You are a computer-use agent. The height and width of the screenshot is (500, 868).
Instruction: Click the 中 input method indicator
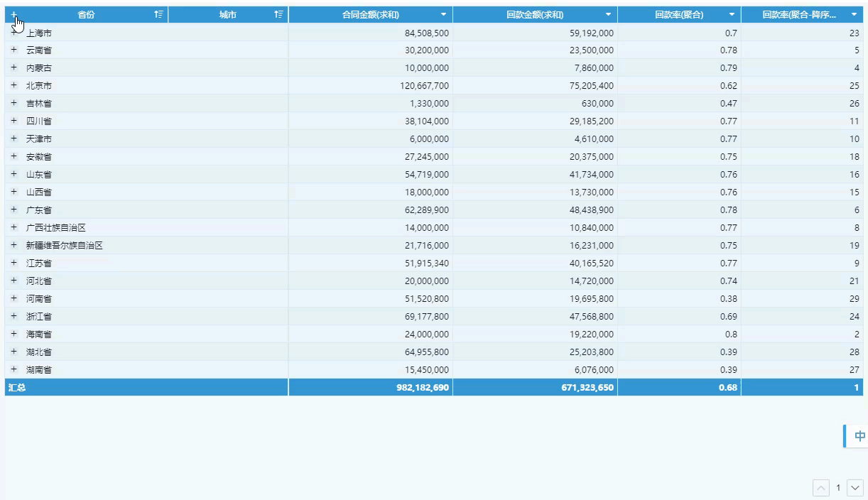859,436
